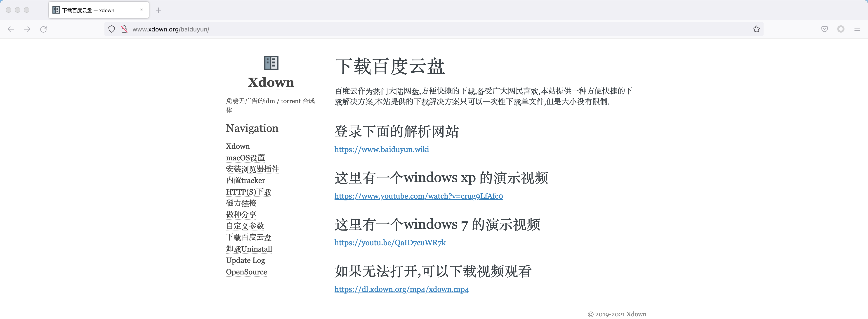Open the YouTube Windows XP demo link

pos(419,196)
